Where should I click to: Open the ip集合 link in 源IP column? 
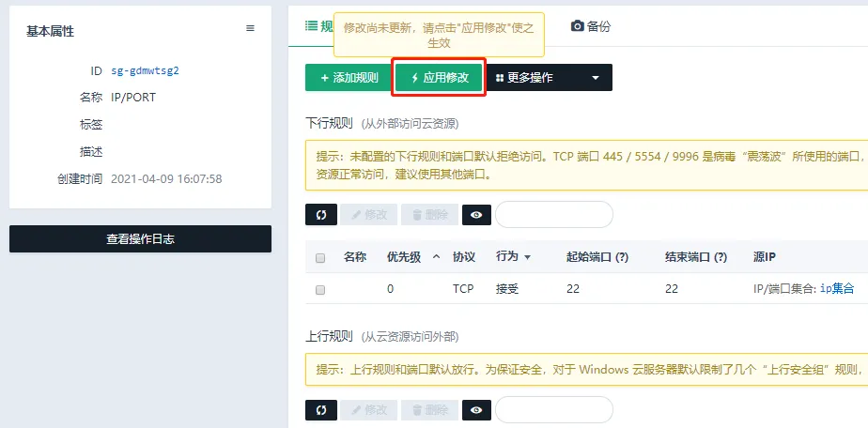coord(837,289)
